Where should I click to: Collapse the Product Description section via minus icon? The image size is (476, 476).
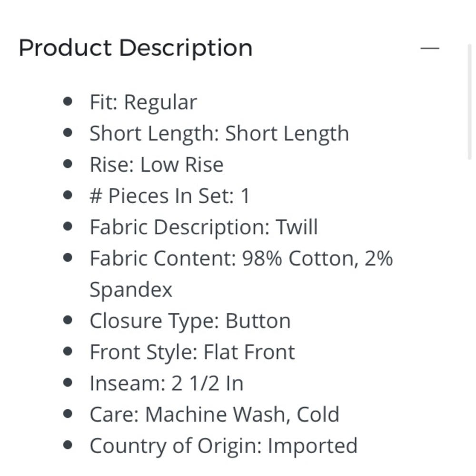point(429,48)
